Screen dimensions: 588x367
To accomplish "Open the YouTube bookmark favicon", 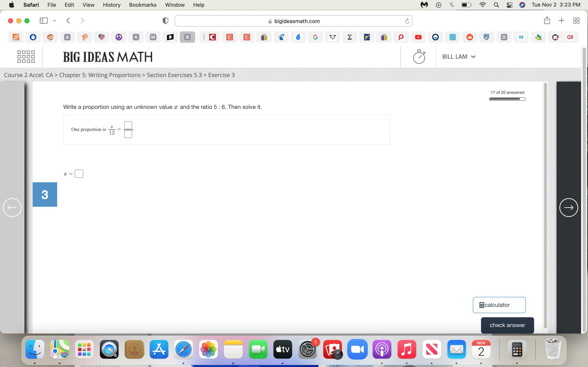I will click(x=418, y=37).
